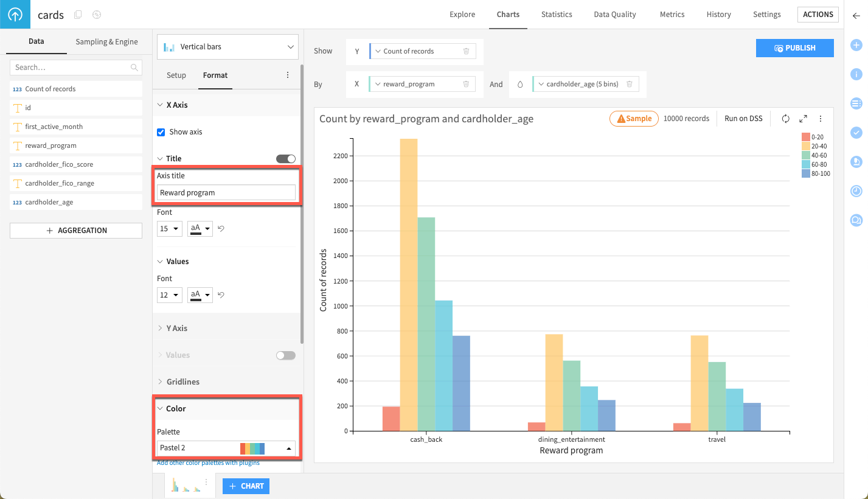Switch to the Statistics tab
Image resolution: width=868 pixels, height=499 pixels.
pyautogui.click(x=556, y=14)
